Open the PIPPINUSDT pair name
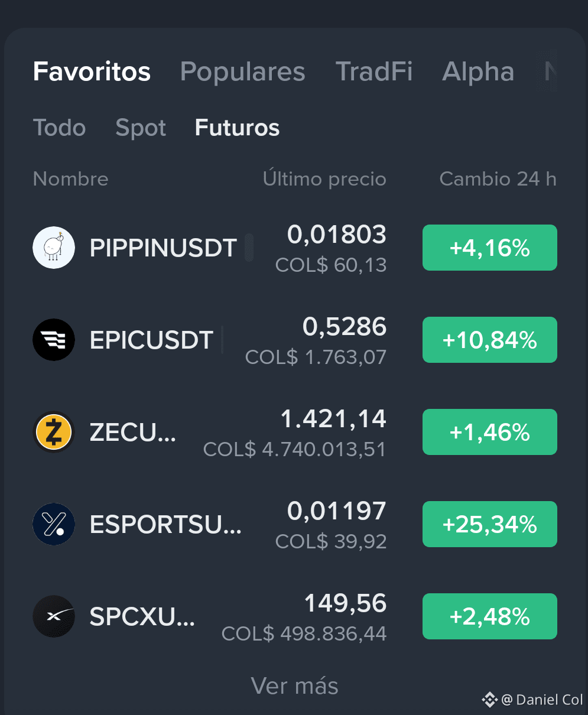Viewport: 588px width, 715px height. (163, 248)
